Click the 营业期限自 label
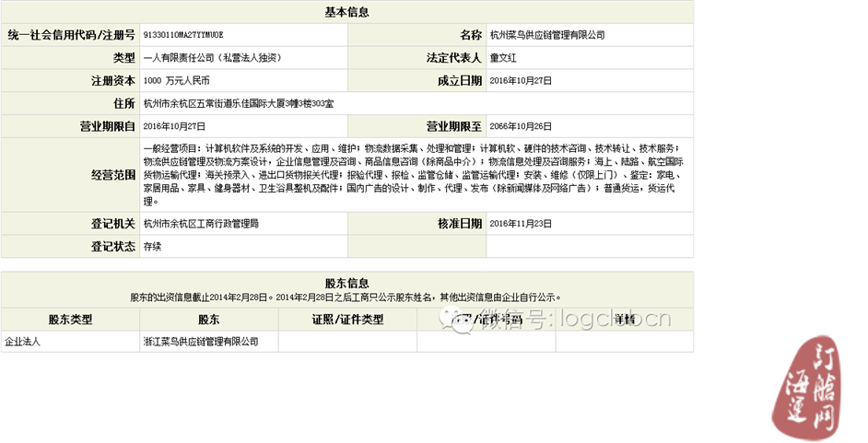868x443 pixels. (108, 126)
